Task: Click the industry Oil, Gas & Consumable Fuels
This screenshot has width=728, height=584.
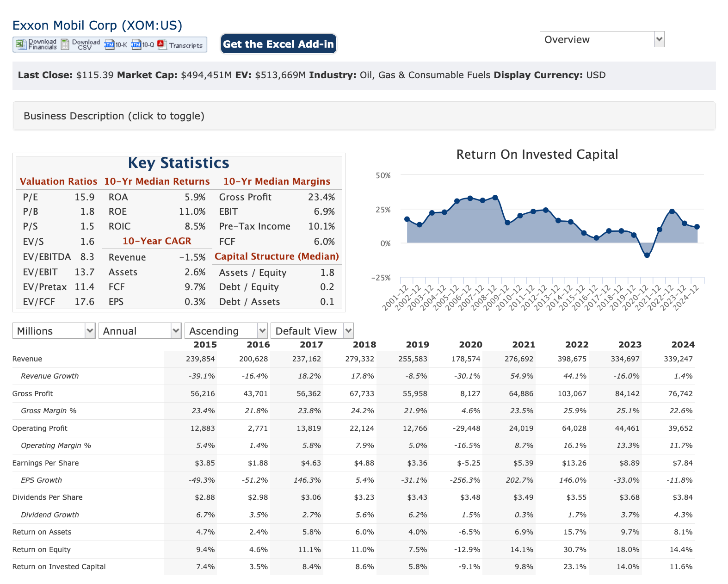Action: point(425,75)
